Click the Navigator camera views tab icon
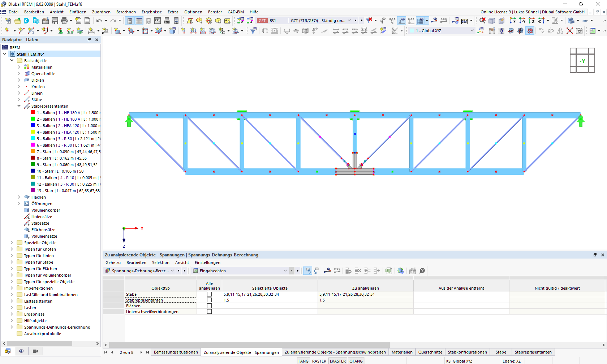This screenshot has height=364, width=607. [x=35, y=351]
